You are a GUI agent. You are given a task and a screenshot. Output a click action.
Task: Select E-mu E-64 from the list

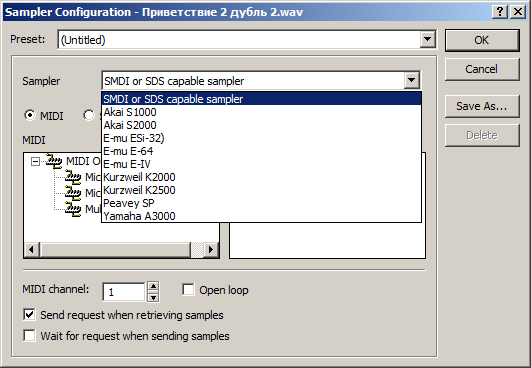tap(261, 151)
